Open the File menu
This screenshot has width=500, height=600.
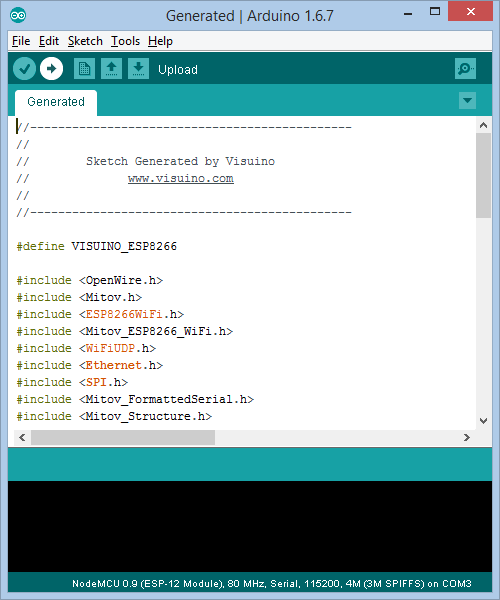pos(21,41)
